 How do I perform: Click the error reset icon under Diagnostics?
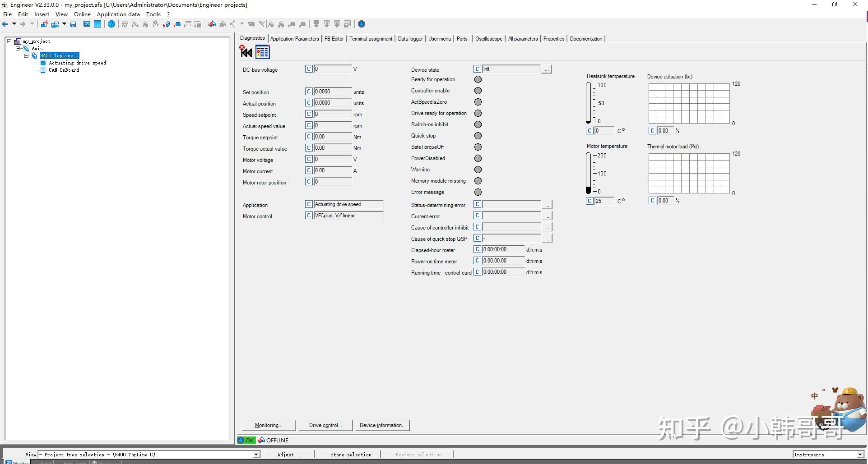246,52
